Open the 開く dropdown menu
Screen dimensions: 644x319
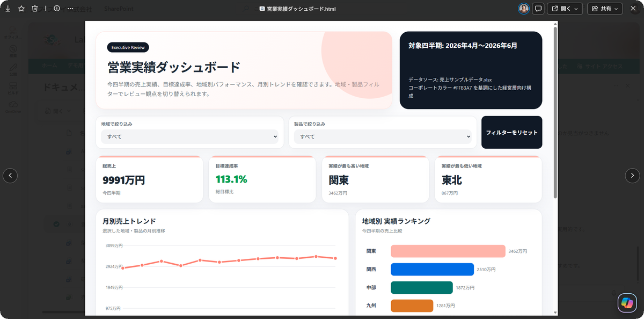click(565, 9)
